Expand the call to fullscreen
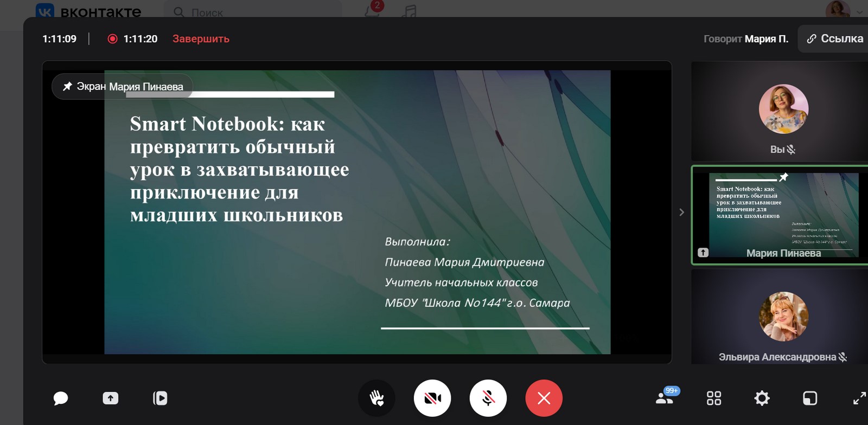This screenshot has width=868, height=425. 859,398
